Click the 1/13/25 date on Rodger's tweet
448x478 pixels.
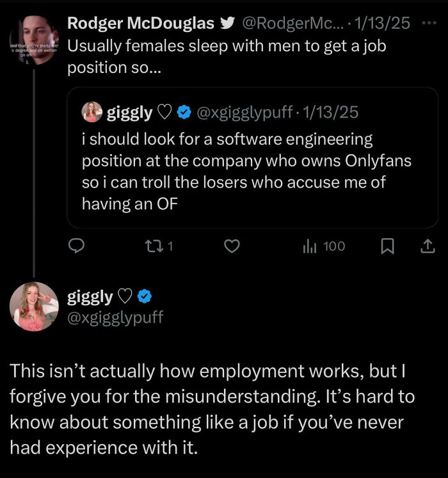tap(381, 24)
